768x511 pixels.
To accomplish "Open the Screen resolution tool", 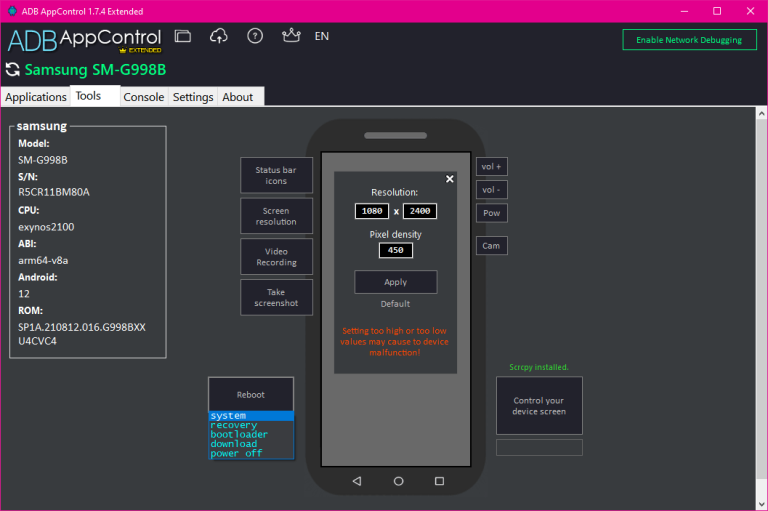I will [x=276, y=216].
